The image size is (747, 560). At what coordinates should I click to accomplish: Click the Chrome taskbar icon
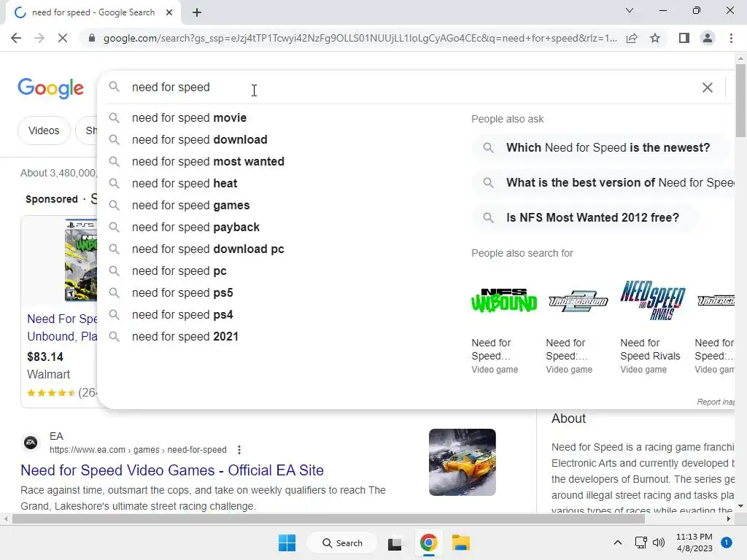pos(428,542)
